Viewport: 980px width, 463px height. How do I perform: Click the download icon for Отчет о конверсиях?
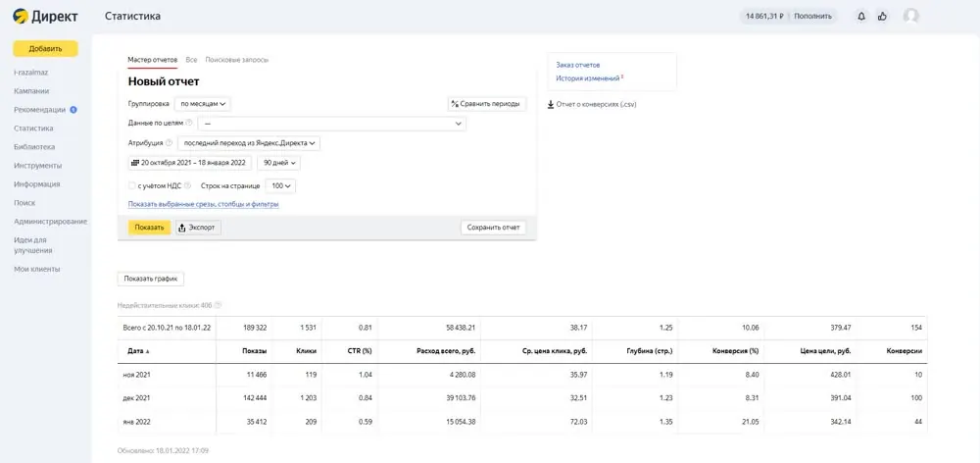point(551,105)
